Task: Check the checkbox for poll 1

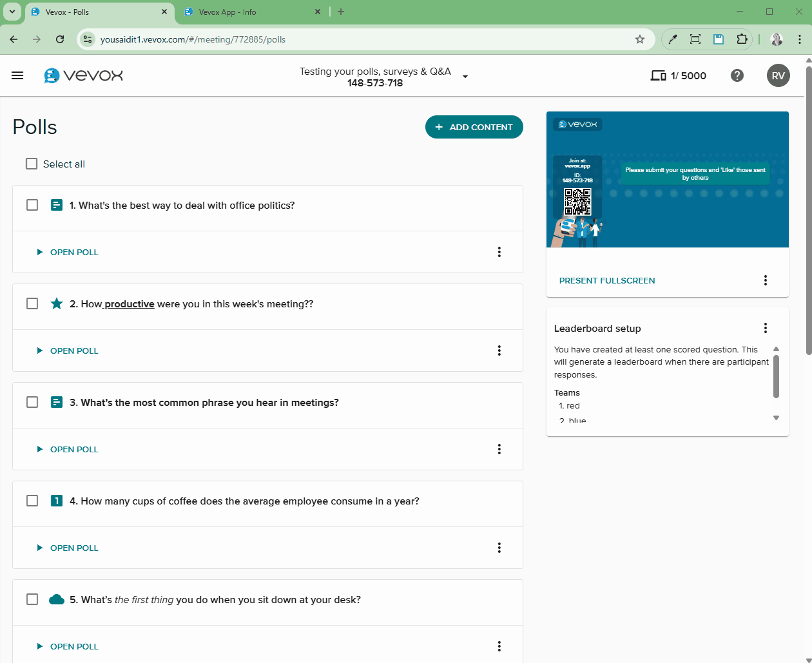Action: click(x=32, y=205)
